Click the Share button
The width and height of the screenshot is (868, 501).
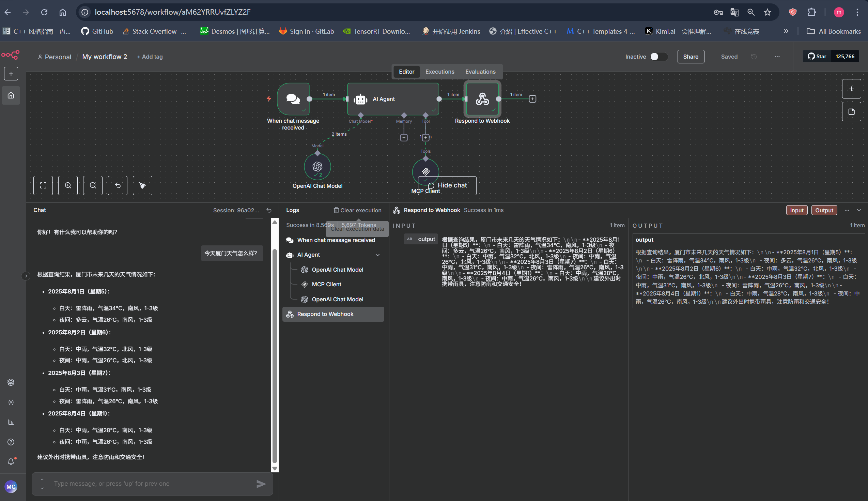[x=691, y=57]
